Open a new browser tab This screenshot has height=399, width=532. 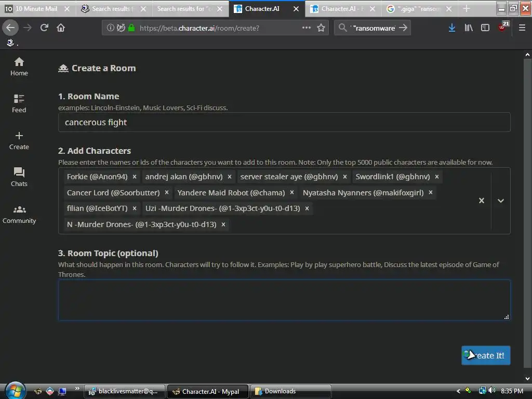pyautogui.click(x=467, y=9)
